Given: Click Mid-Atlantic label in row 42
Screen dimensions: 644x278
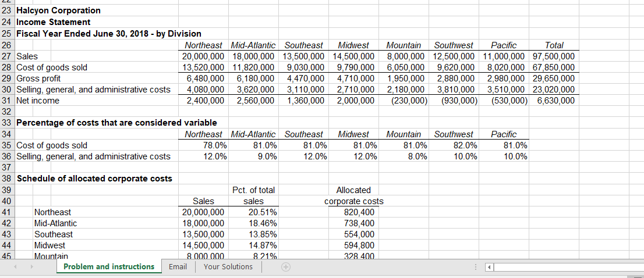Looking at the screenshot, I should (x=55, y=223).
